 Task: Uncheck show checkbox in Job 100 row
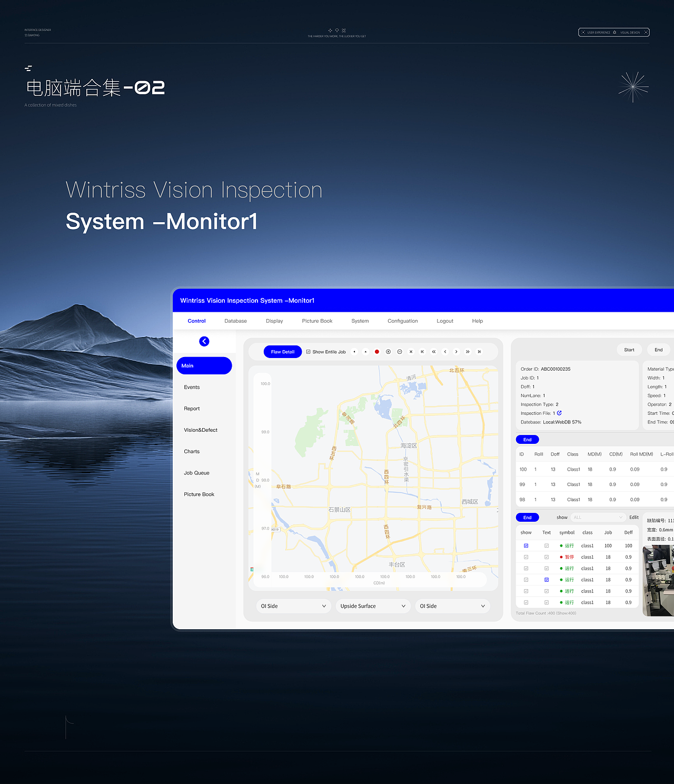(526, 546)
